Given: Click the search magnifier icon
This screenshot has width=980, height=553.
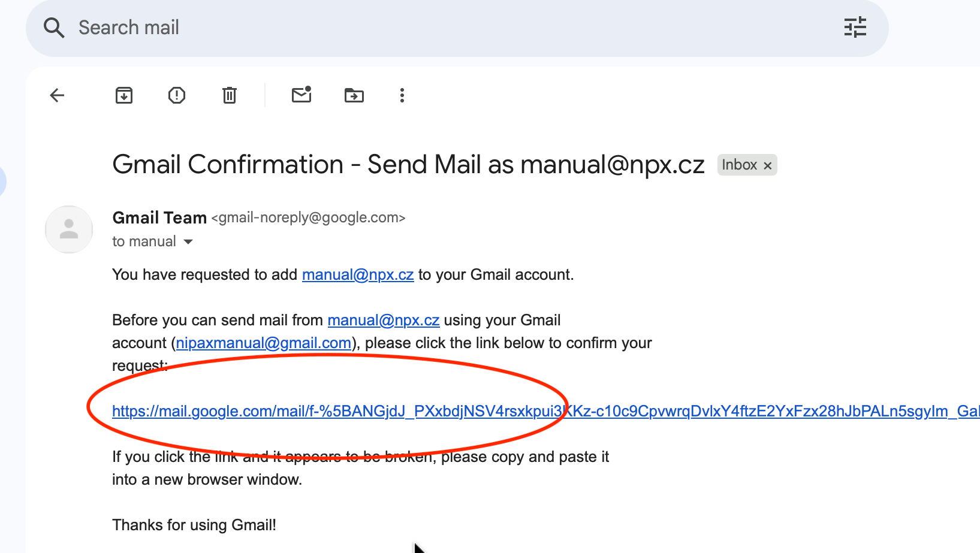Looking at the screenshot, I should 54,28.
